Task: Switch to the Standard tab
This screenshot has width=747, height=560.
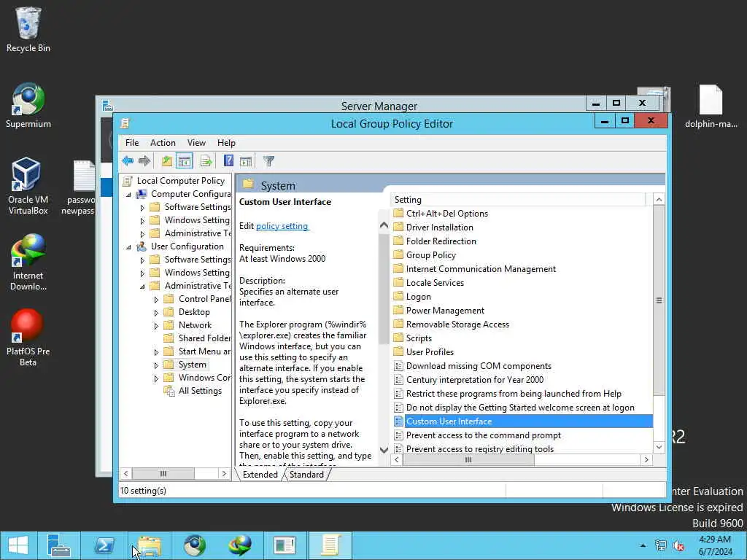Action: (x=306, y=474)
